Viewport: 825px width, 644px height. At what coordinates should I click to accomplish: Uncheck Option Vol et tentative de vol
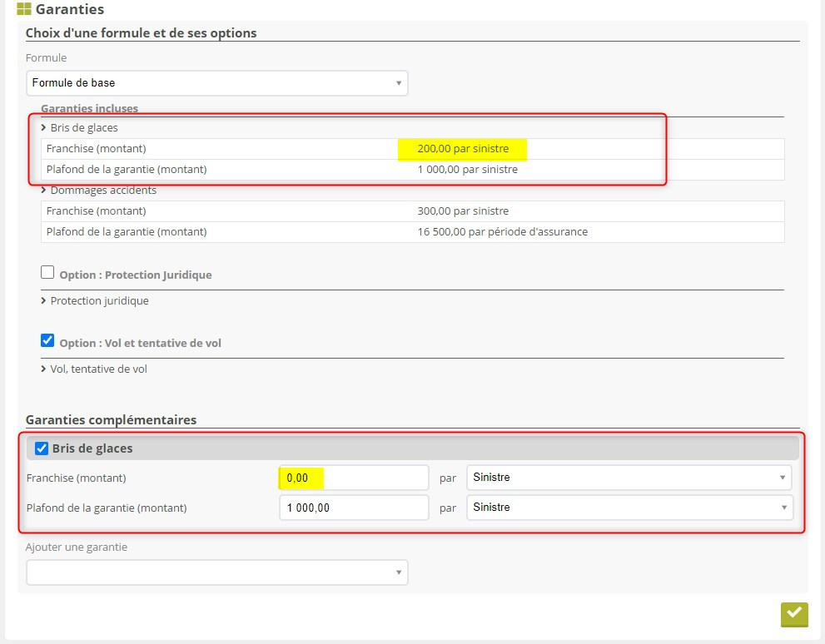tap(47, 341)
